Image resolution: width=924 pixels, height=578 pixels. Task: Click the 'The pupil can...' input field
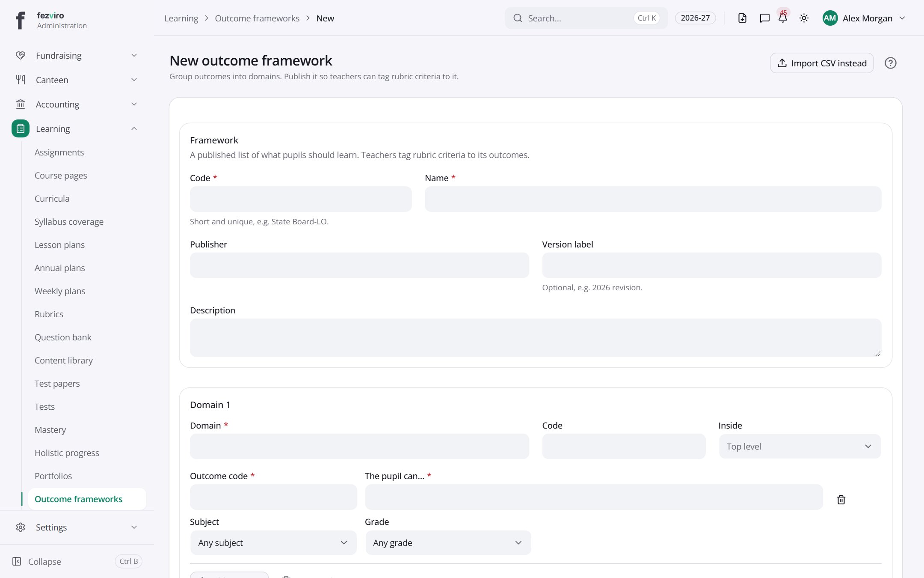coord(594,497)
